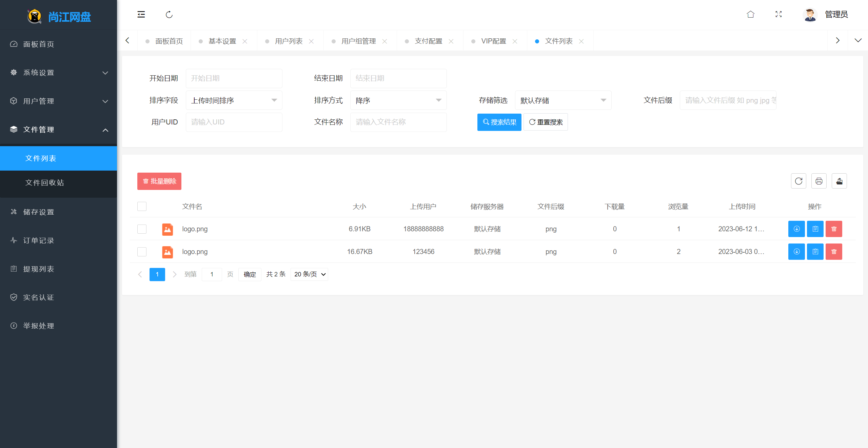Click the image file icon of the 6.91KB row
Screen dimensions: 868x448
click(167, 229)
